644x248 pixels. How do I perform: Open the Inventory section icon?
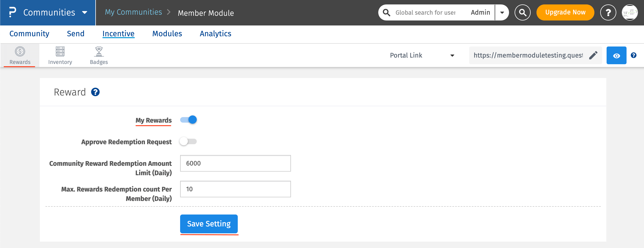click(x=60, y=51)
